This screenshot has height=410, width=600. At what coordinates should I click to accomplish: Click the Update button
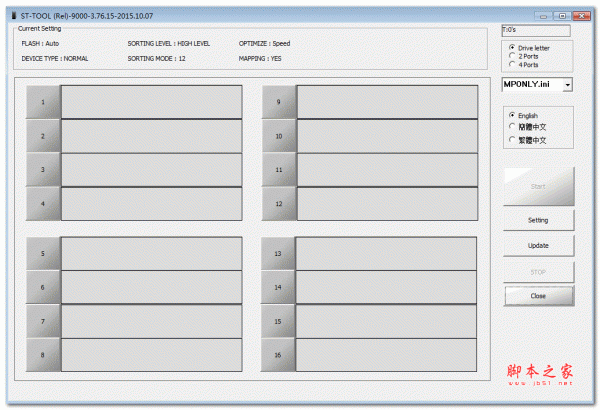(x=538, y=245)
